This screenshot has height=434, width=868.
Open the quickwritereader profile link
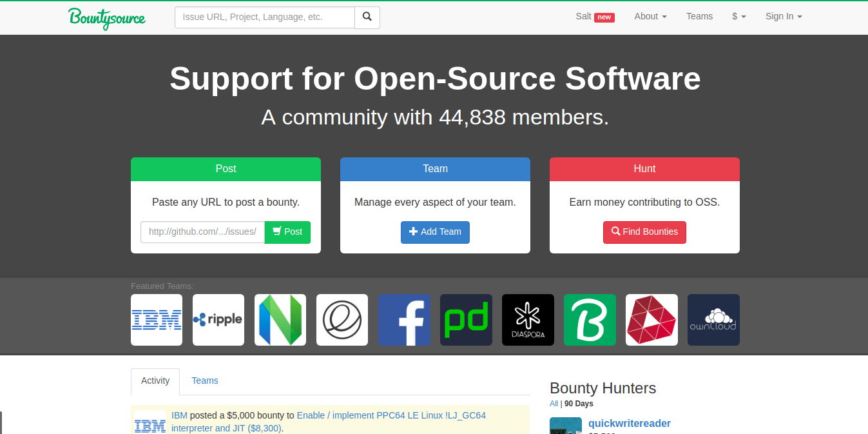630,424
